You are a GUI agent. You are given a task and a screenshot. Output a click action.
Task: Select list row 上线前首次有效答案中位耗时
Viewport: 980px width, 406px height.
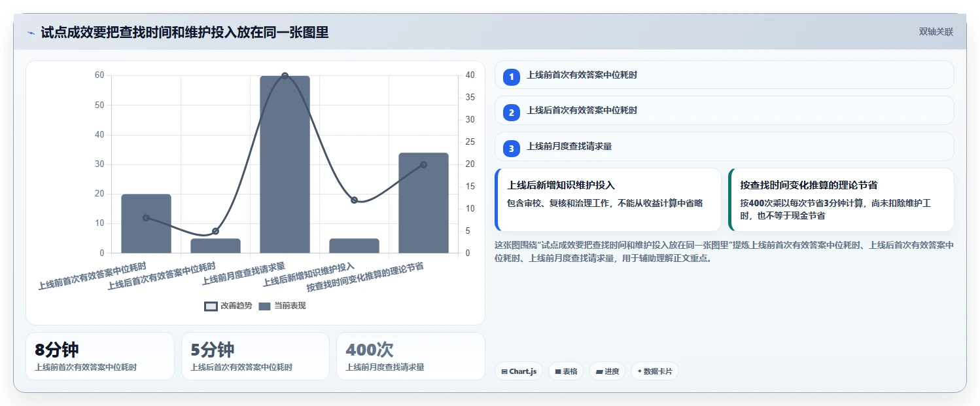coord(724,75)
